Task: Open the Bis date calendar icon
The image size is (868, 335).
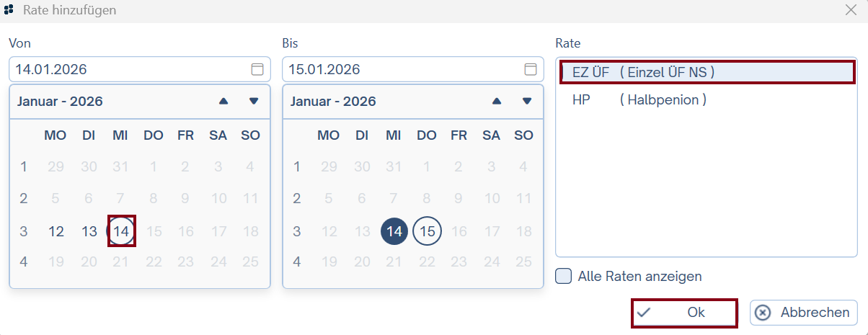Action: [530, 70]
